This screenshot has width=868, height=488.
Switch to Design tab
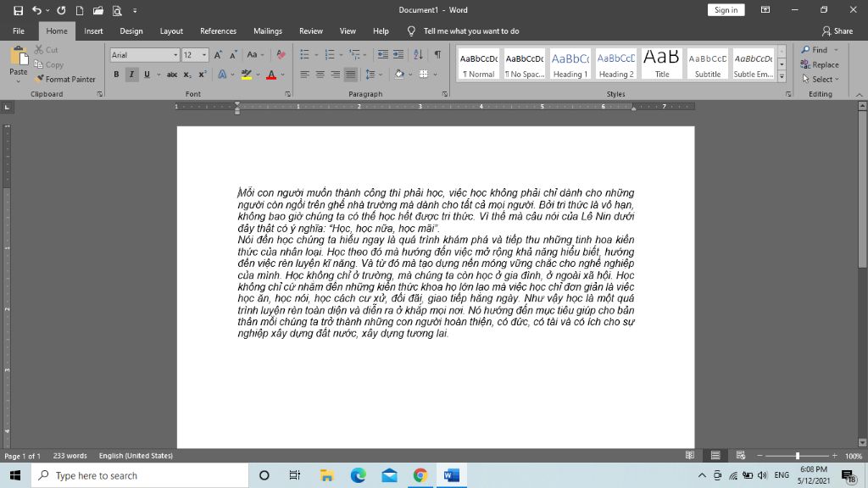[x=131, y=31]
